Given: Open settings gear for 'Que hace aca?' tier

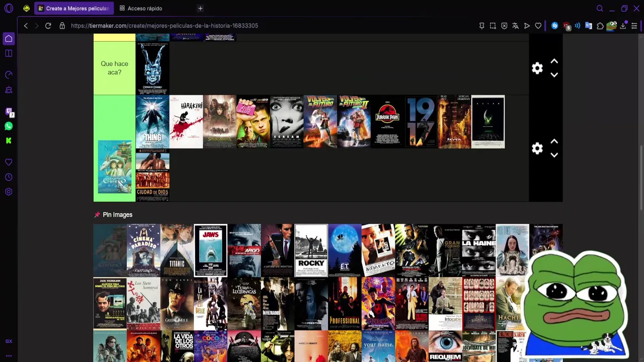Looking at the screenshot, I should [x=537, y=68].
